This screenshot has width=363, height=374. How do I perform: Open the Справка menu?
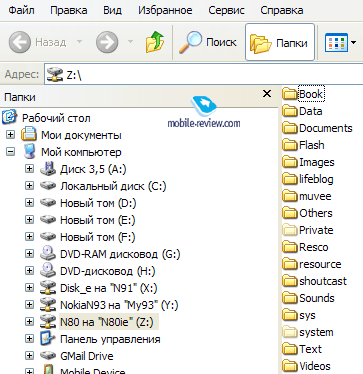(282, 10)
